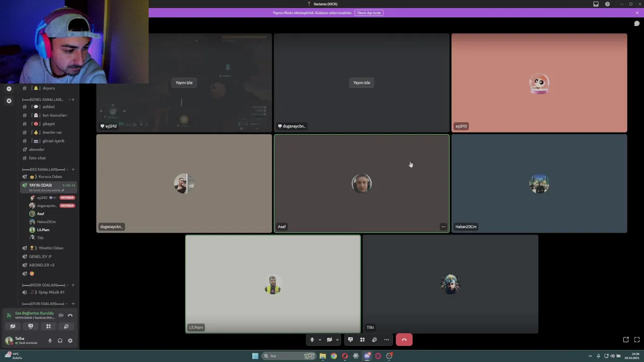Open camera options dropdown arrow
The image size is (644, 362).
point(337,340)
